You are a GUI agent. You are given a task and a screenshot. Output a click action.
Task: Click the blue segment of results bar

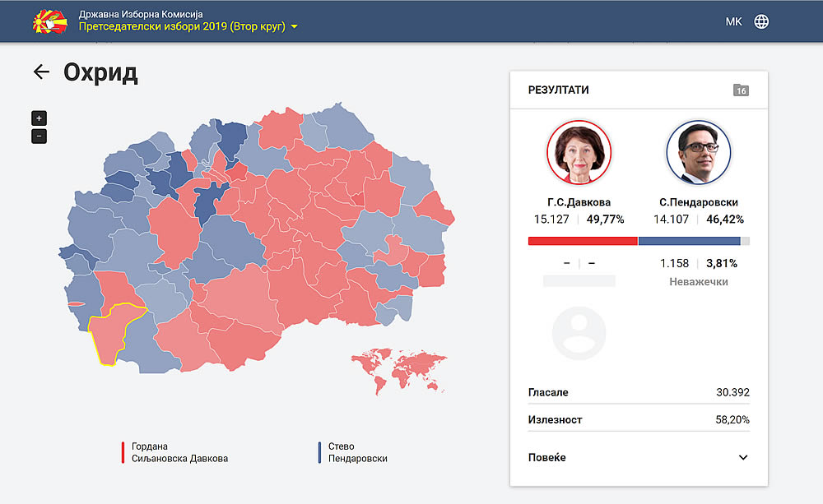tap(689, 241)
